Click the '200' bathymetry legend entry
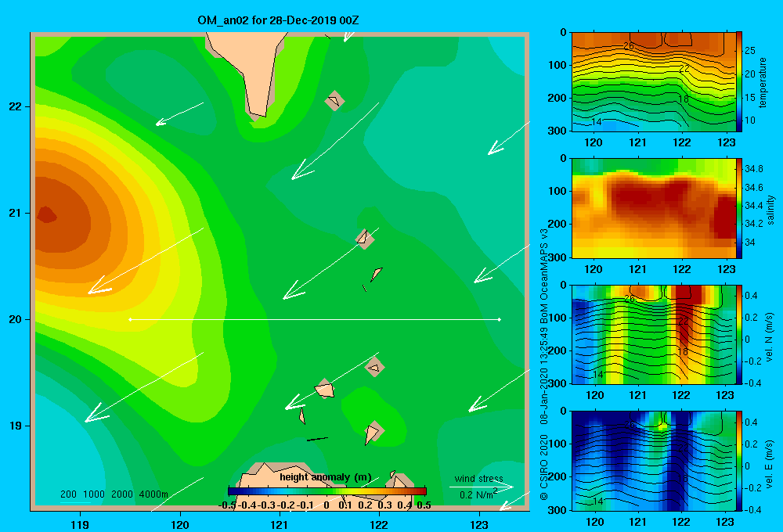Screen dimensions: 783x532 tap(68, 494)
